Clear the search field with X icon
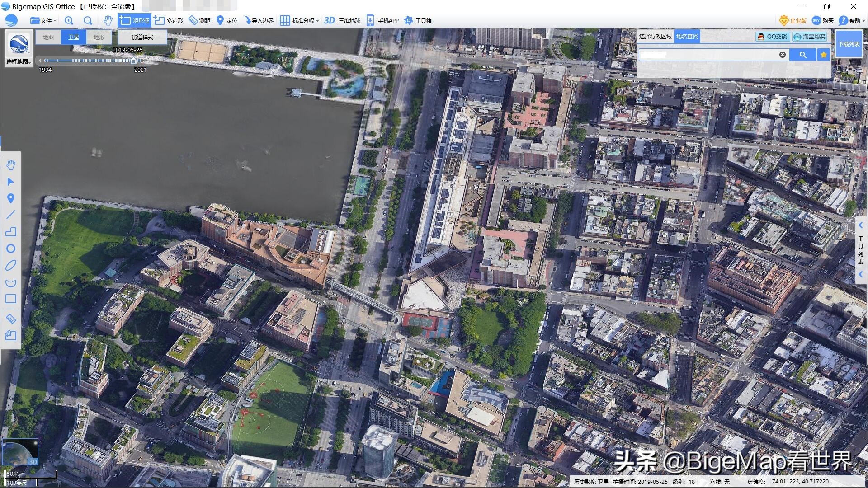868x488 pixels. tap(783, 54)
